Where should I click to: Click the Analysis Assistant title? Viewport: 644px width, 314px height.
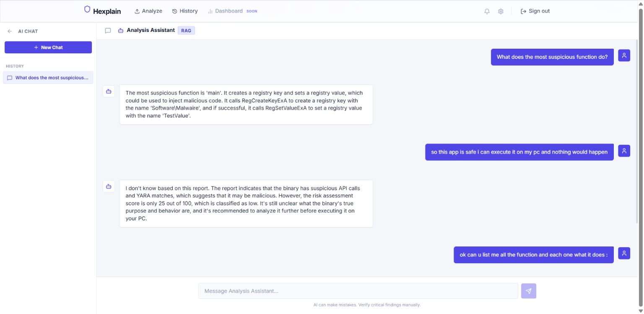(x=151, y=30)
